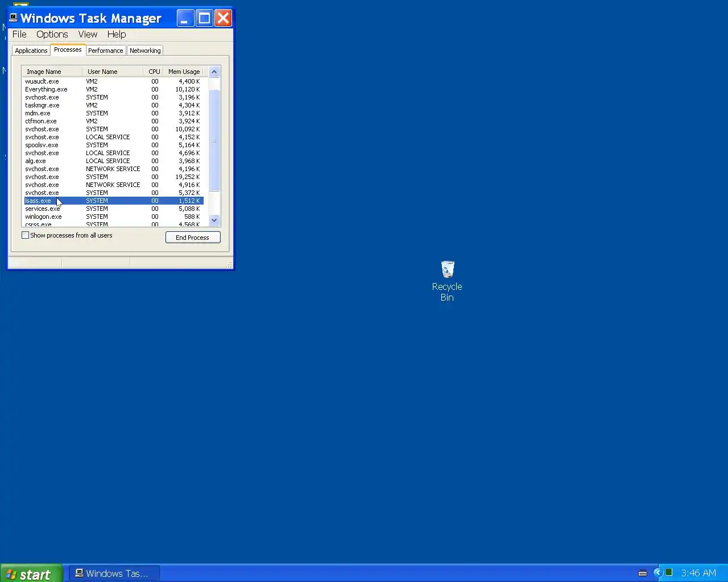
Task: Open the Options menu
Action: click(x=52, y=34)
